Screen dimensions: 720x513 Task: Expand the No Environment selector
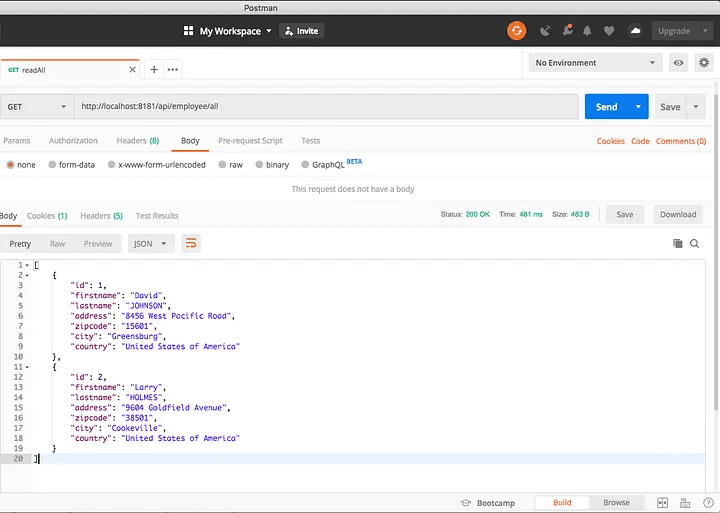[x=596, y=63]
